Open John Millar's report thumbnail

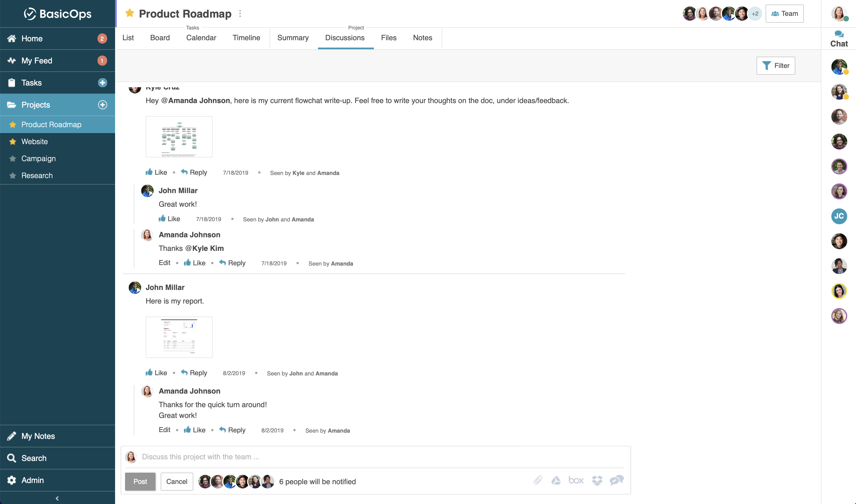pyautogui.click(x=179, y=337)
